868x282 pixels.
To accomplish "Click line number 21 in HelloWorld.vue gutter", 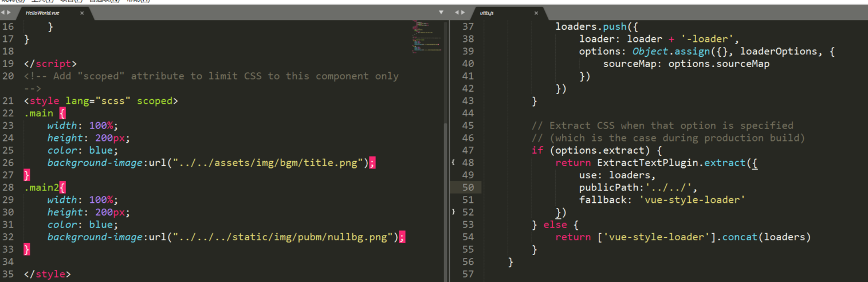I will click(8, 101).
